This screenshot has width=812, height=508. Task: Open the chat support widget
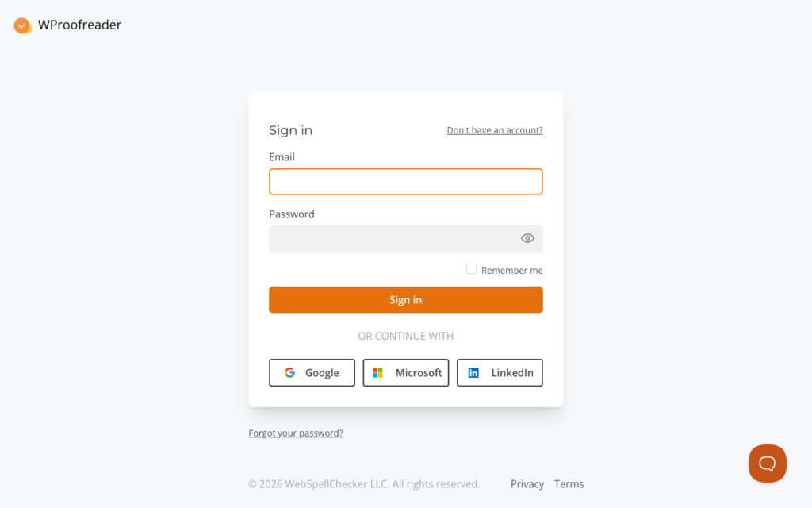click(767, 464)
